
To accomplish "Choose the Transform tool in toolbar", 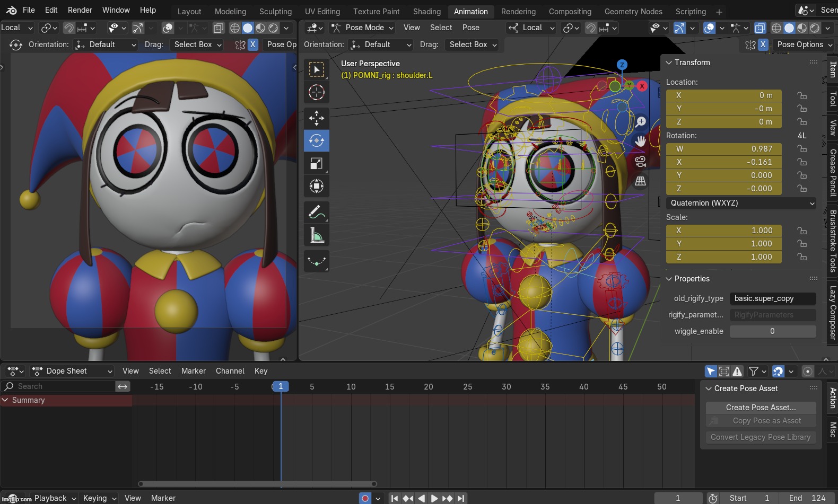I will (316, 186).
